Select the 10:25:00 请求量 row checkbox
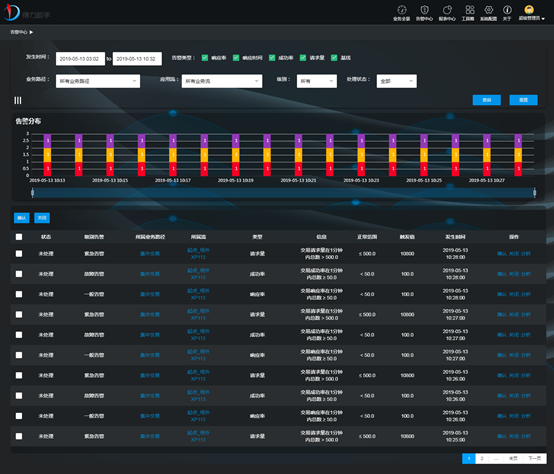 point(19,436)
